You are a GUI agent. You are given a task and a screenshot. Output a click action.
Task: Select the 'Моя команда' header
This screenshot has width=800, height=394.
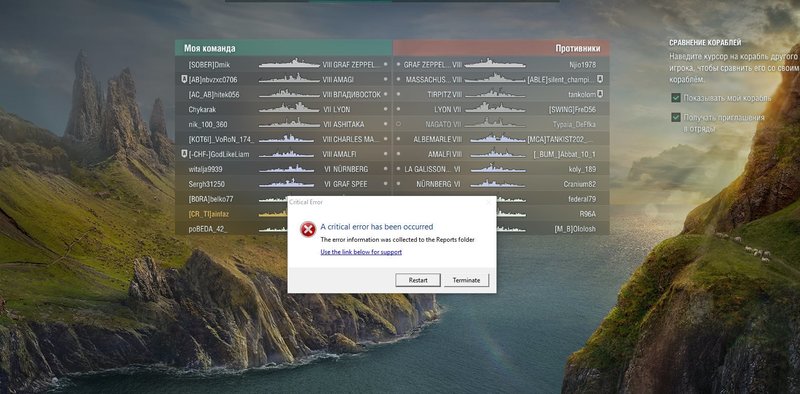[284, 48]
